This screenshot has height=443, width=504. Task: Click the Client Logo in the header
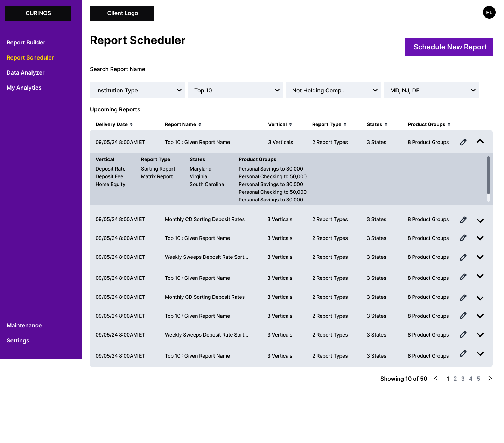pyautogui.click(x=122, y=13)
